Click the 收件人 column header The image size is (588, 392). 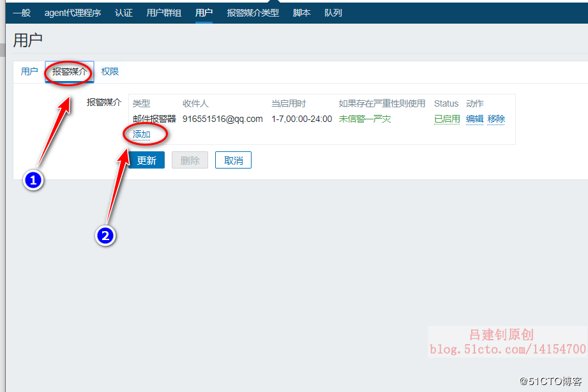coord(195,103)
